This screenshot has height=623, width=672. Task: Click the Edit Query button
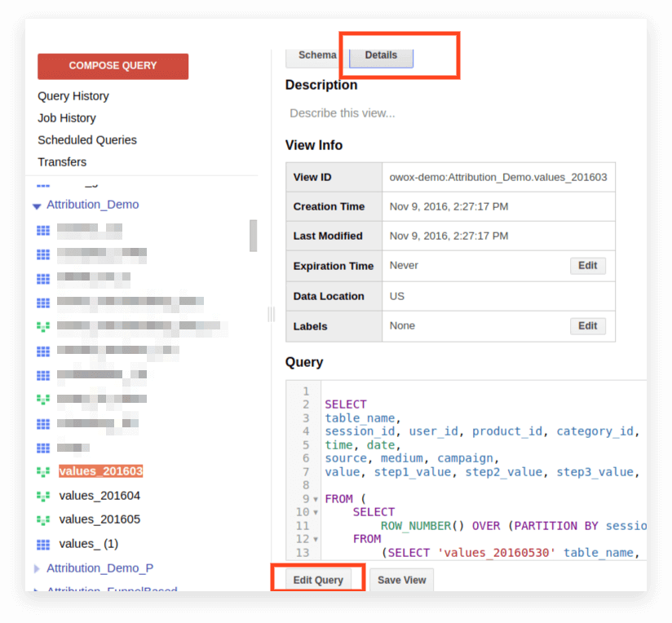(318, 580)
